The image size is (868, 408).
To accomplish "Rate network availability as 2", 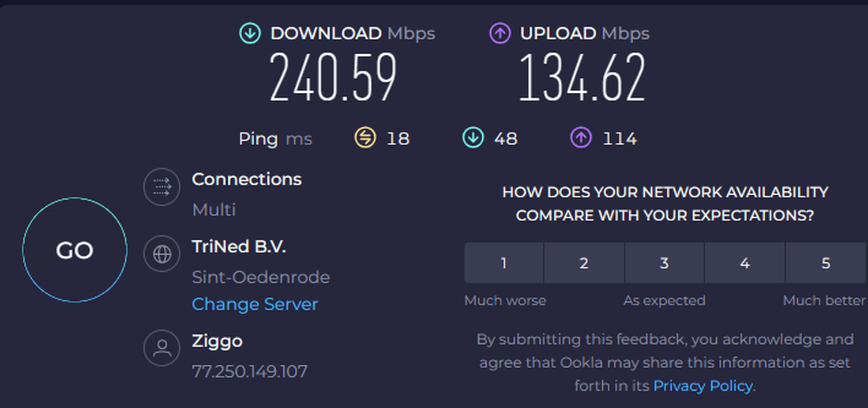I will (584, 263).
